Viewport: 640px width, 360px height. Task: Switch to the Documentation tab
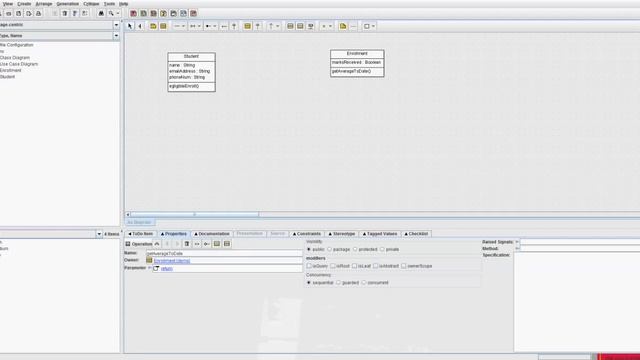click(x=212, y=234)
